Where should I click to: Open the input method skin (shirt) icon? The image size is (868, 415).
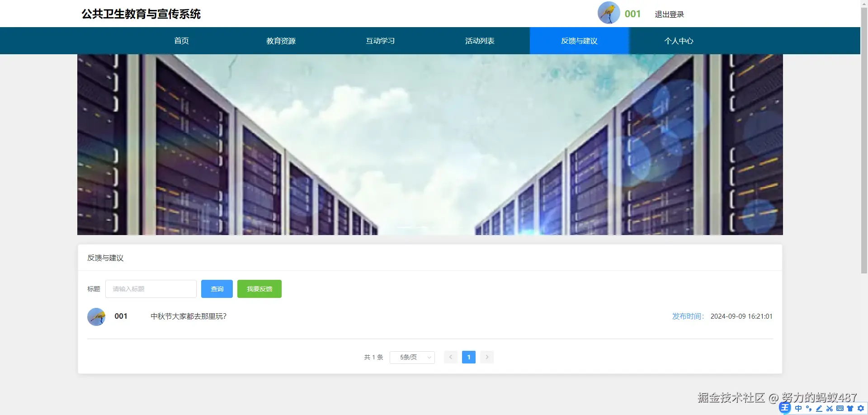pos(850,408)
